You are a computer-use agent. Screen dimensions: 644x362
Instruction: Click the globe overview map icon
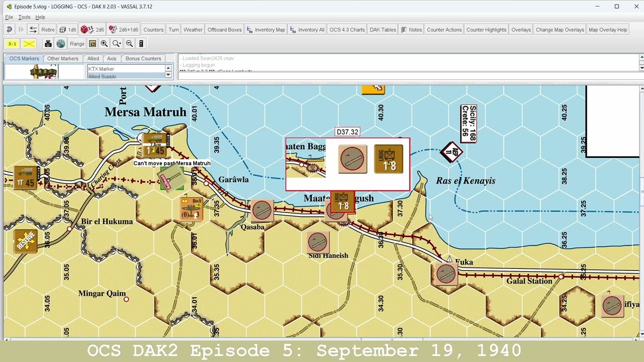[x=61, y=44]
